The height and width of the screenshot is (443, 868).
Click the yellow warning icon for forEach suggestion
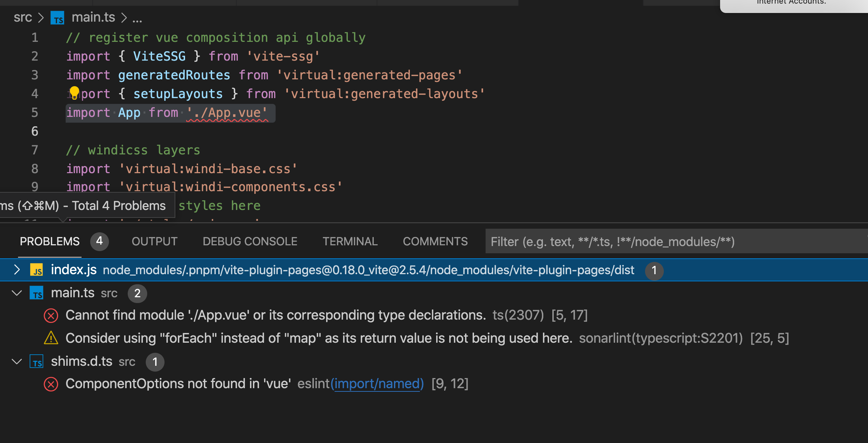[x=51, y=338]
